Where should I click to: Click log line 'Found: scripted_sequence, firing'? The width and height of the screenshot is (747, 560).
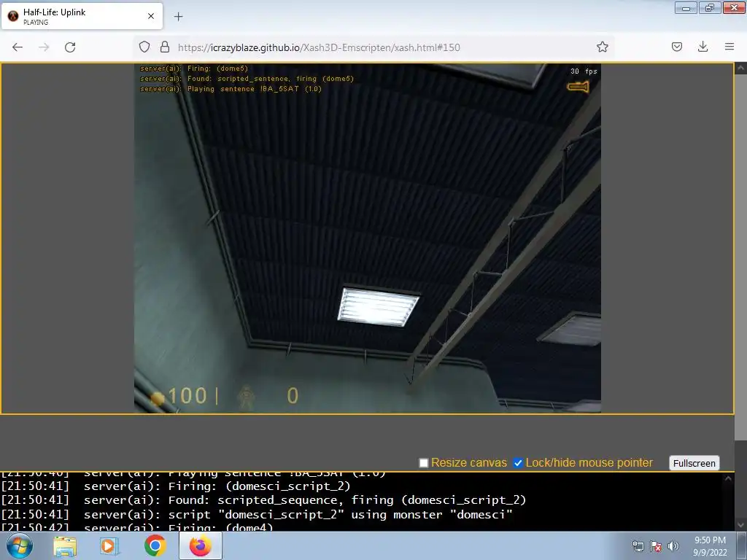coord(281,500)
